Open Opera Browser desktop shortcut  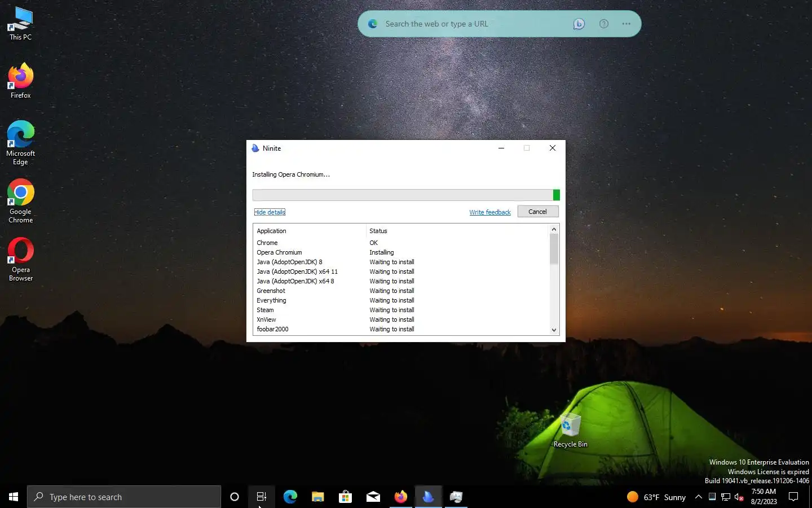[20, 259]
